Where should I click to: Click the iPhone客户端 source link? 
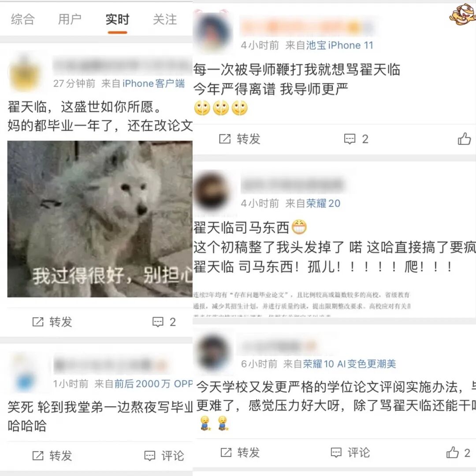pyautogui.click(x=154, y=83)
